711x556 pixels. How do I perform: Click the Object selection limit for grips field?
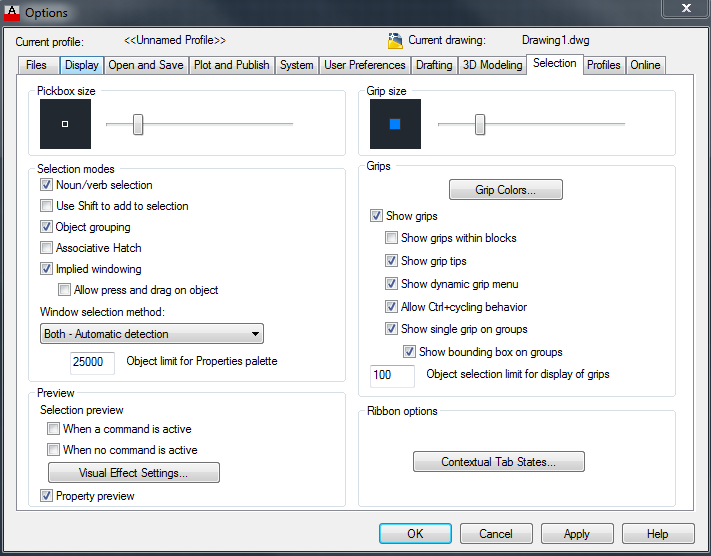pyautogui.click(x=392, y=376)
